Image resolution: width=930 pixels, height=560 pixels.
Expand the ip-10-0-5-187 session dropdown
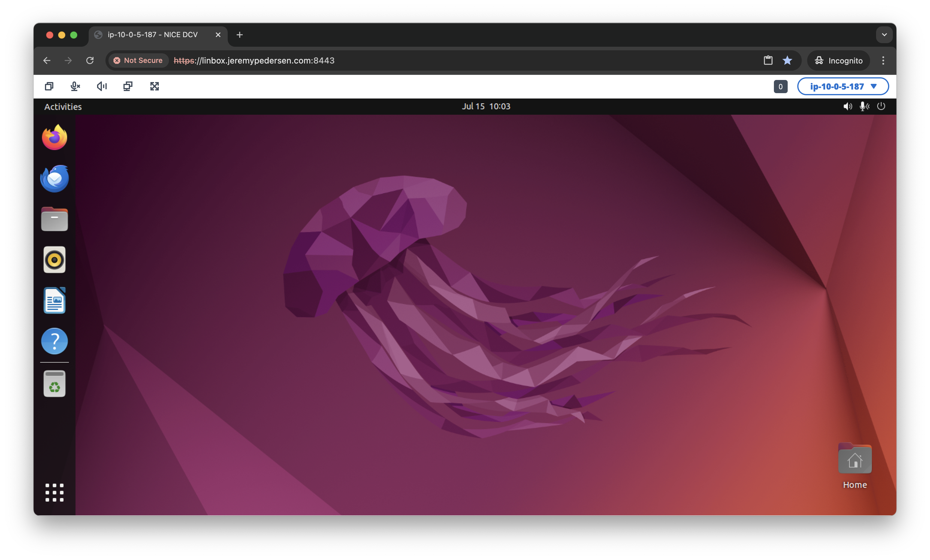843,86
